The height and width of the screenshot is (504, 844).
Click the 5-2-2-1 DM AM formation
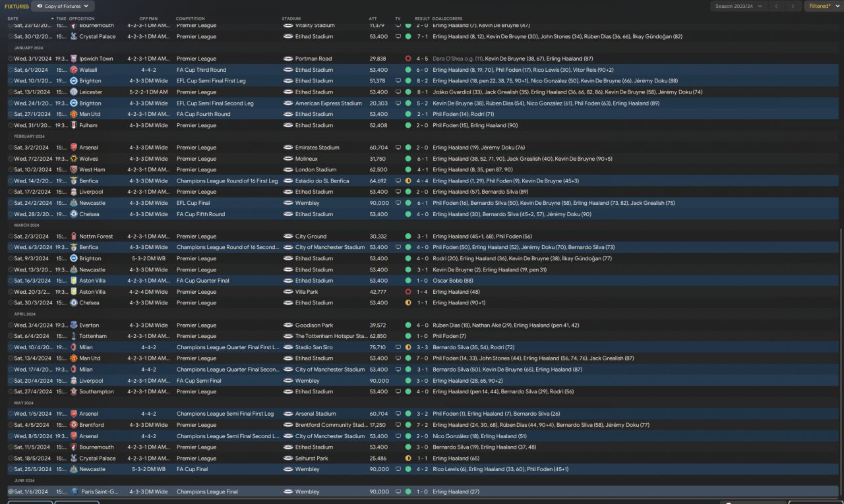pyautogui.click(x=148, y=92)
